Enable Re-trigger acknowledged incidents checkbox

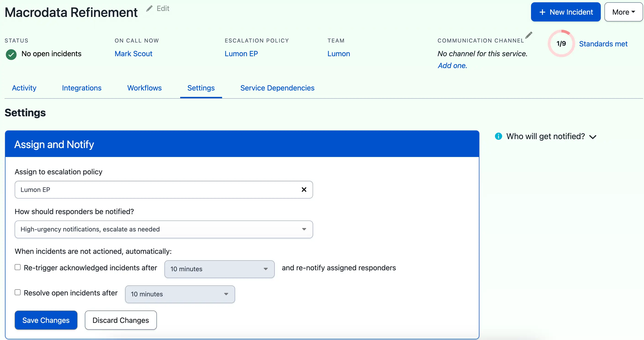click(x=18, y=267)
